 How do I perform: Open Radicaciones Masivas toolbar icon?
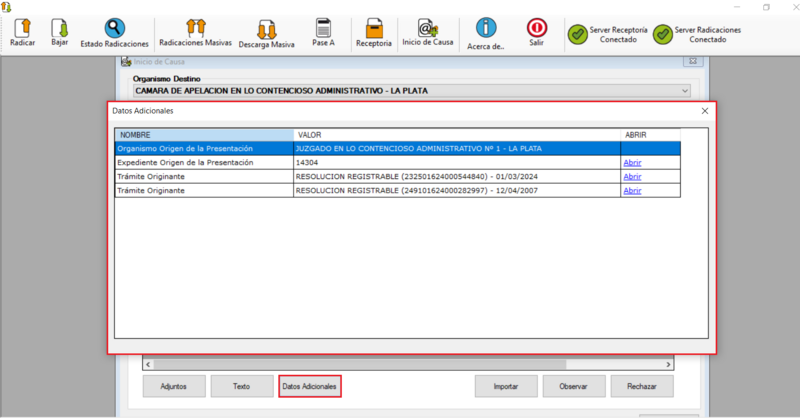coord(196,28)
